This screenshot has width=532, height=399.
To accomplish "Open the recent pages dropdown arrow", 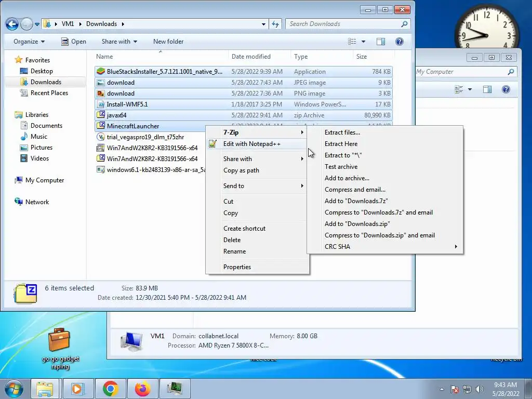I will [x=37, y=24].
